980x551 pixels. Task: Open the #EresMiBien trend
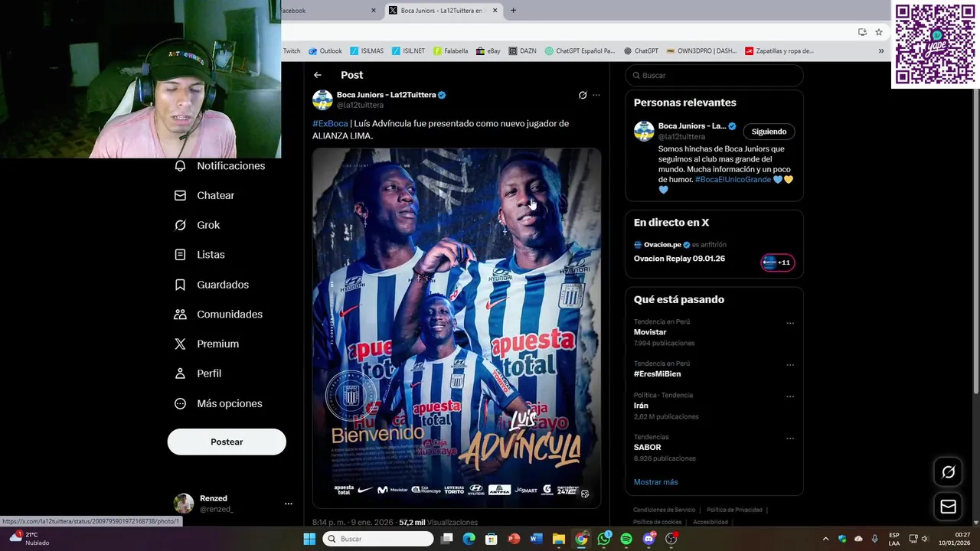tap(657, 374)
